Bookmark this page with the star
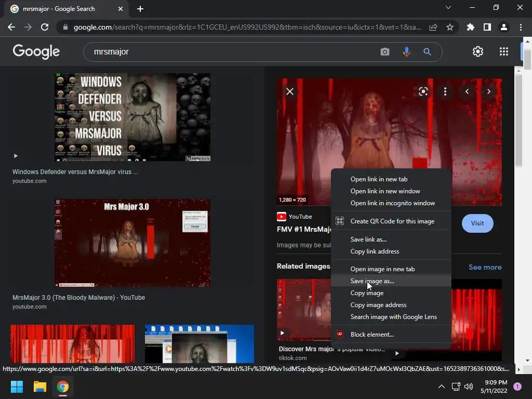Viewport: 532px width, 399px height. coord(450,27)
